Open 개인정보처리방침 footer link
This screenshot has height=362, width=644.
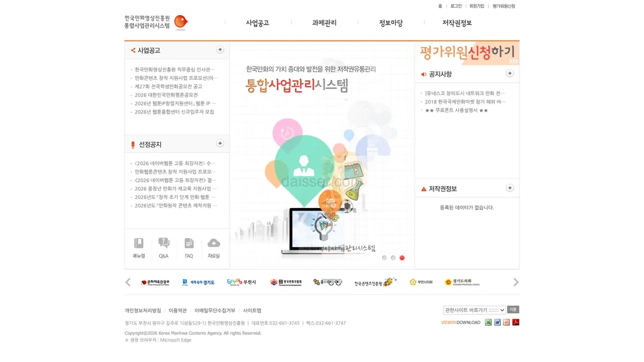[x=143, y=311]
